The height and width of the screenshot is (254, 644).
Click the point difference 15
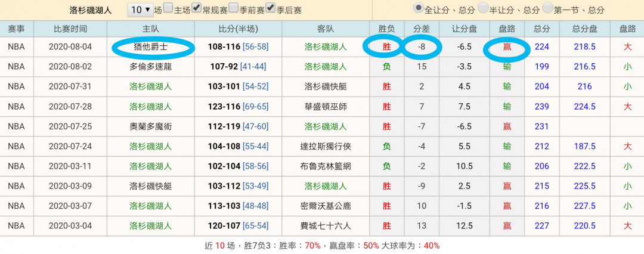pos(422,67)
